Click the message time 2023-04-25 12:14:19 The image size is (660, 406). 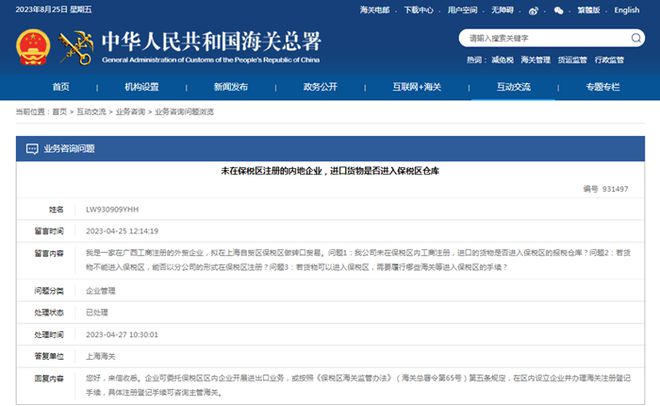coord(122,231)
